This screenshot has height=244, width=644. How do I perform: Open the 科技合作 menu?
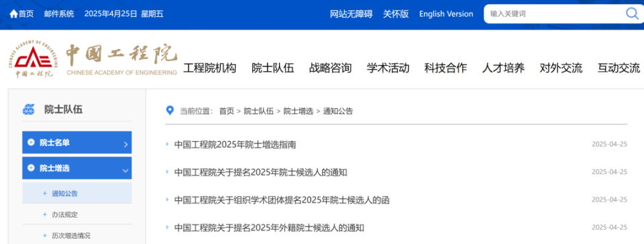445,68
